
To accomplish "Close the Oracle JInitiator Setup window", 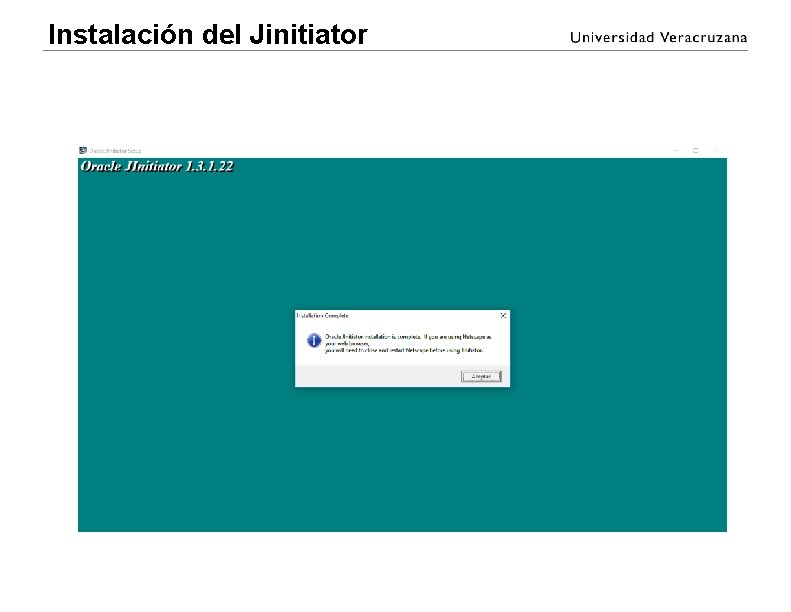I will coord(716,150).
